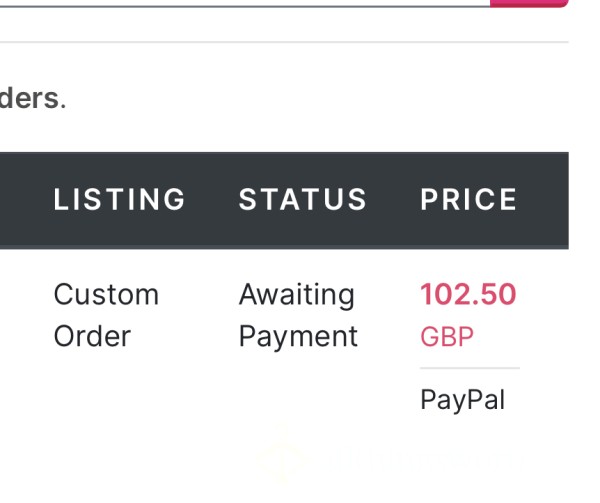Select the Awaiting Payment status cell
This screenshot has width=600, height=503.
298,315
